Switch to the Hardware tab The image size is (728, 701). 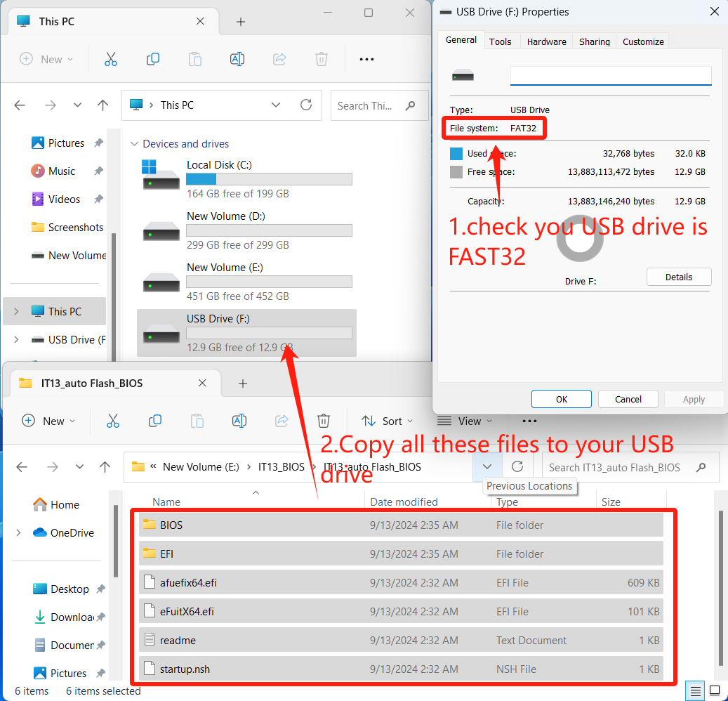tap(546, 41)
